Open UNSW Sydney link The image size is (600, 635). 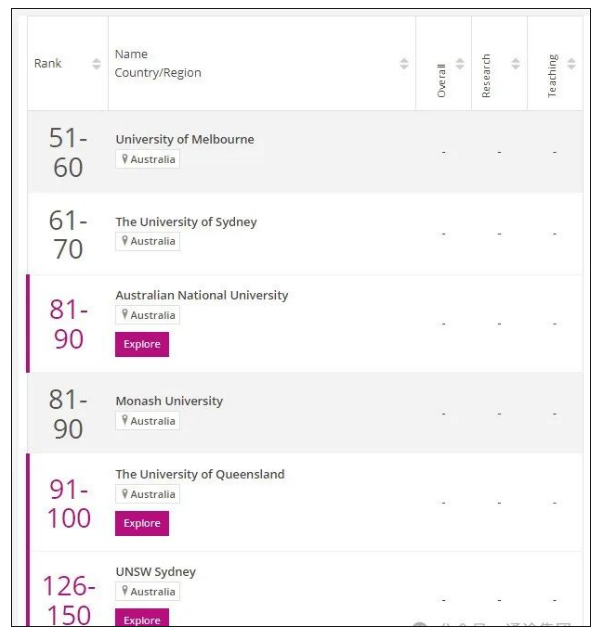coord(156,572)
